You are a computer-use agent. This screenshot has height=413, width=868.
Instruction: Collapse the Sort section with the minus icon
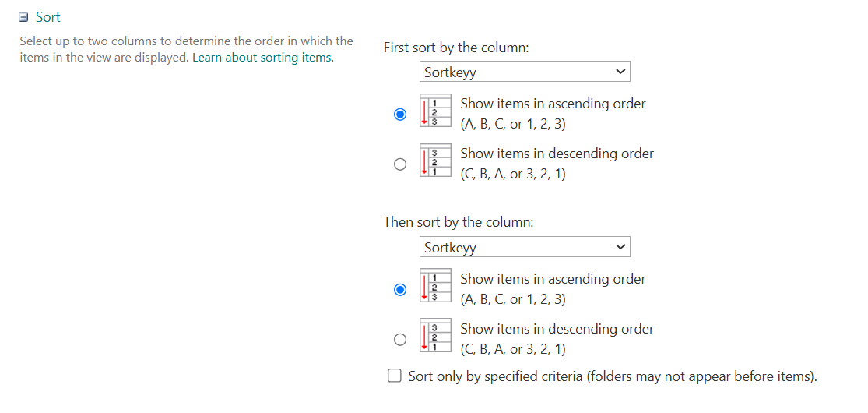click(23, 18)
